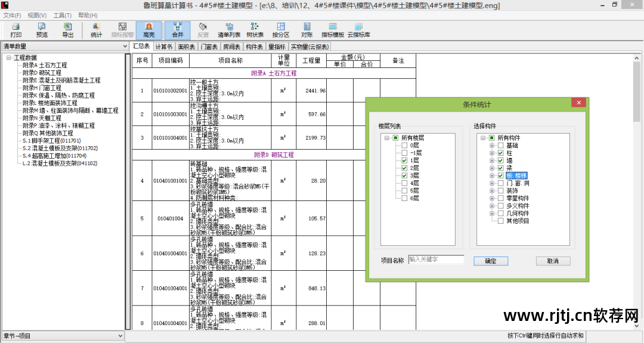This screenshot has width=644, height=343.
Task: Click the 打印 (Print) toolbar icon
Action: pyautogui.click(x=16, y=30)
